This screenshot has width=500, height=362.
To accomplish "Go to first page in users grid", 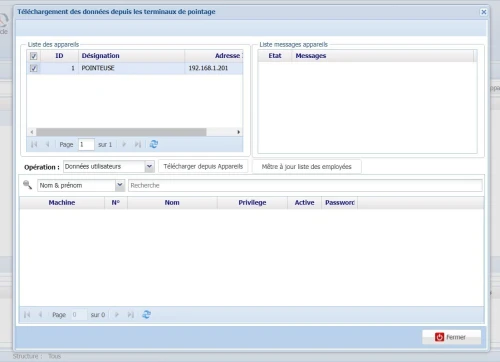I will tap(27, 314).
